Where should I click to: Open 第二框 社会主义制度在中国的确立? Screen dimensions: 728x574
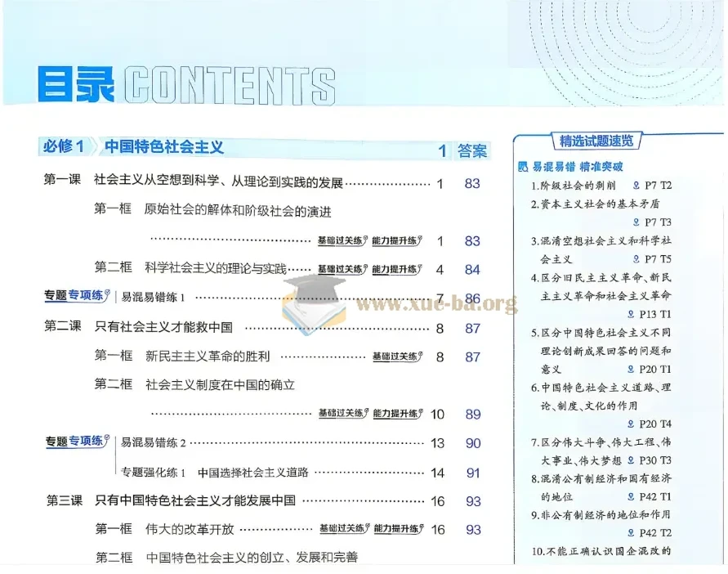click(194, 384)
